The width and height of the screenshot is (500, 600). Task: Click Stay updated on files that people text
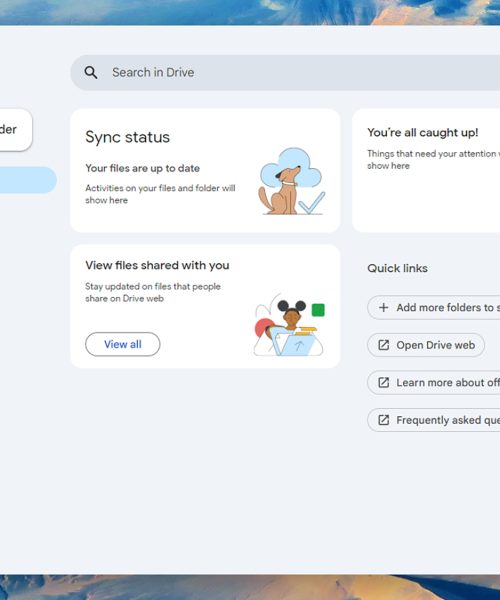153,292
